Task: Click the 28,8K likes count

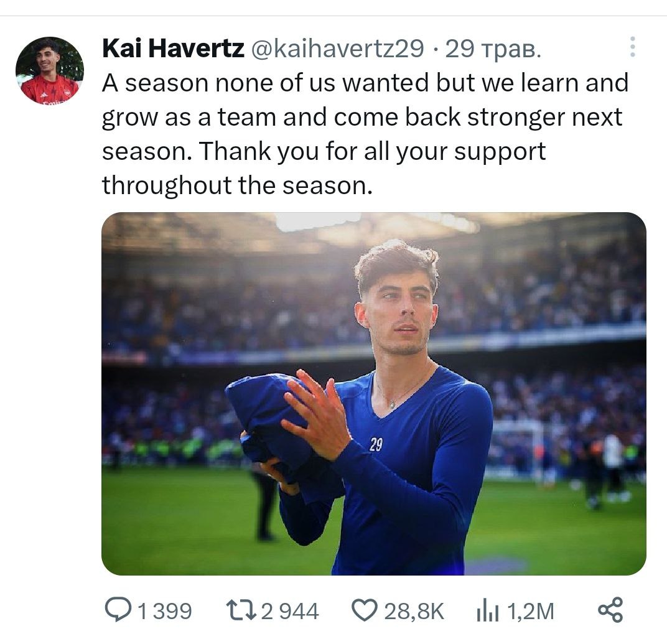Action: click(x=414, y=611)
